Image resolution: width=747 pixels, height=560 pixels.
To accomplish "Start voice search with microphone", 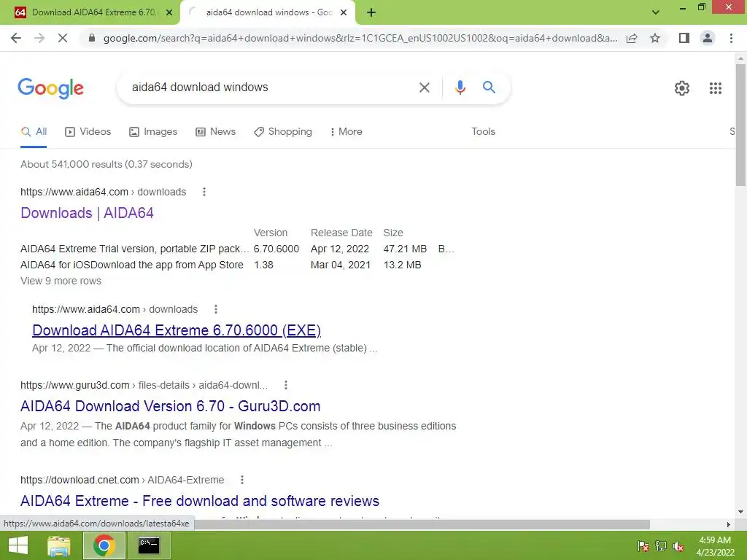I will (460, 87).
